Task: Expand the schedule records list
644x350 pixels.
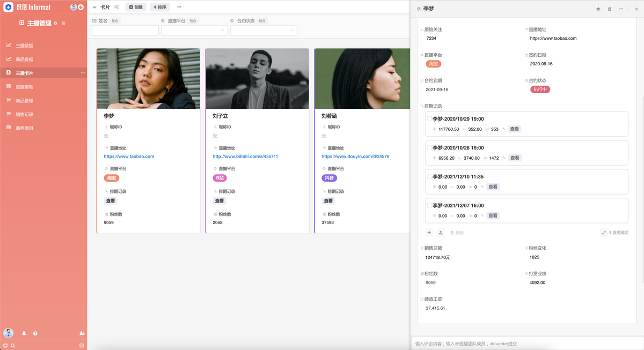Action: (x=604, y=233)
